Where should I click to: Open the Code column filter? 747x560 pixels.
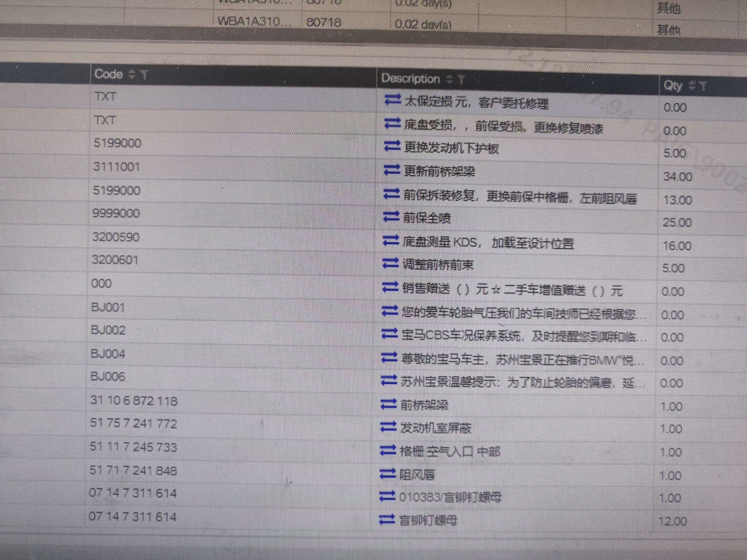point(144,75)
